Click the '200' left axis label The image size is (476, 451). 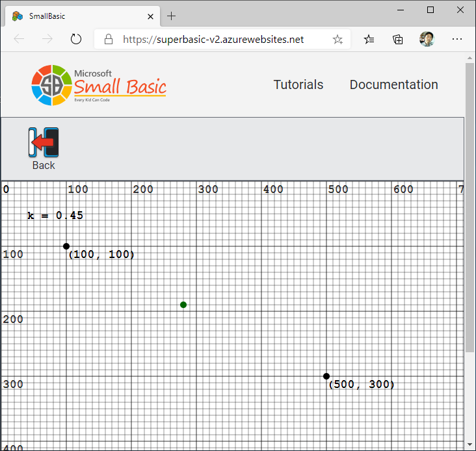[x=13, y=319]
